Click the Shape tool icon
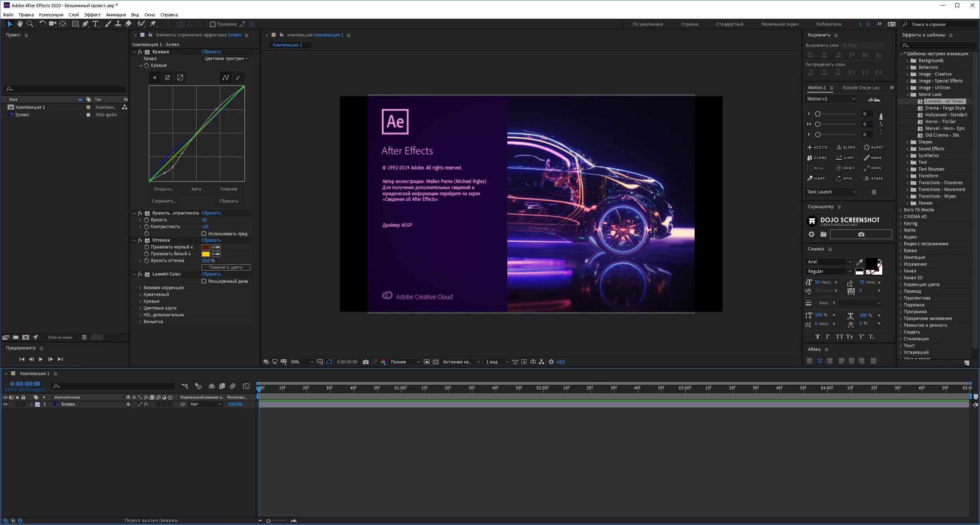The width and height of the screenshot is (980, 525). click(75, 24)
